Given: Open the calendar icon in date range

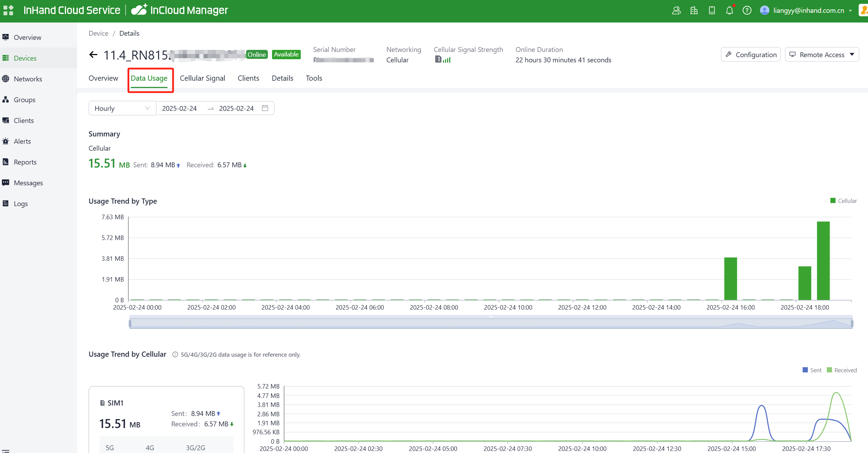Looking at the screenshot, I should pos(265,108).
